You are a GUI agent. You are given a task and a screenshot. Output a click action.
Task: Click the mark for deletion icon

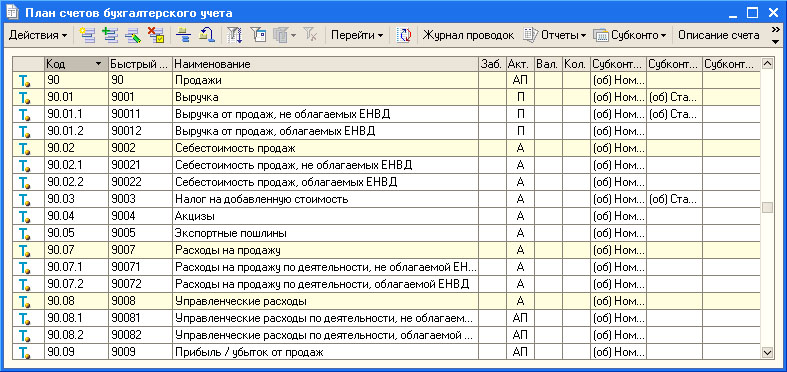tap(156, 35)
